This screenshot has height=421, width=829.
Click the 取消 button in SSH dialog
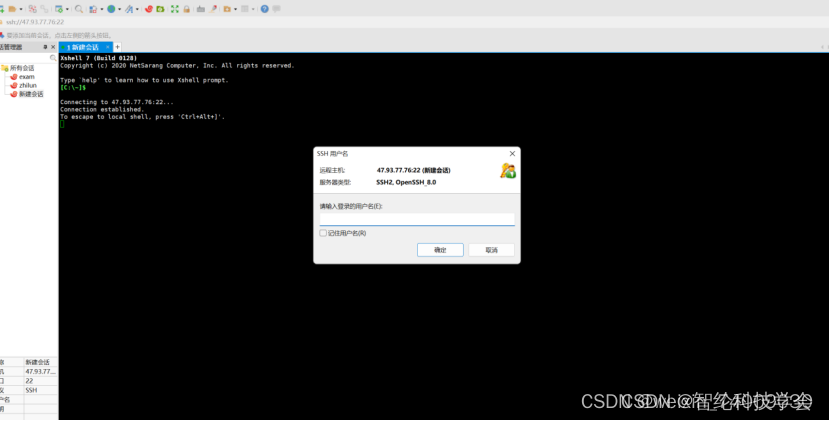pyautogui.click(x=491, y=250)
